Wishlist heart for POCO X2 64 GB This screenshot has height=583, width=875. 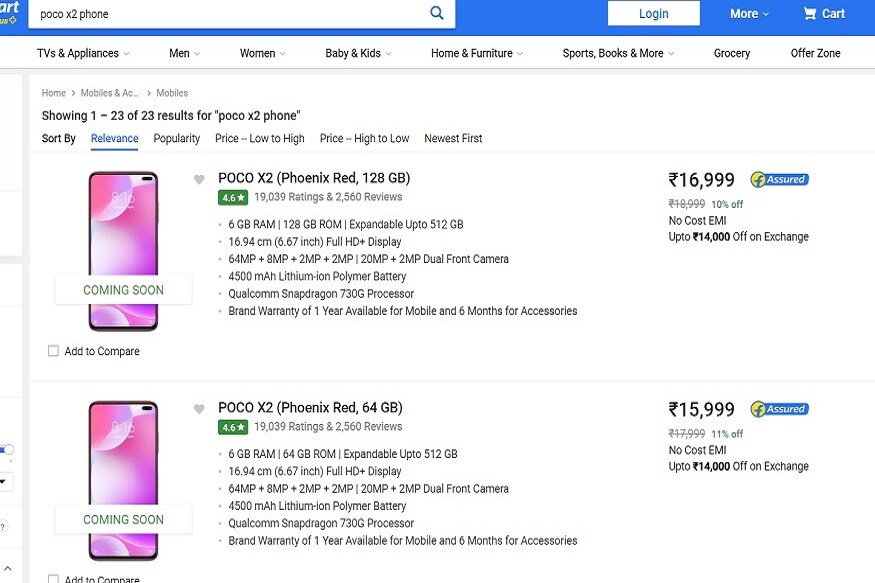pyautogui.click(x=199, y=409)
